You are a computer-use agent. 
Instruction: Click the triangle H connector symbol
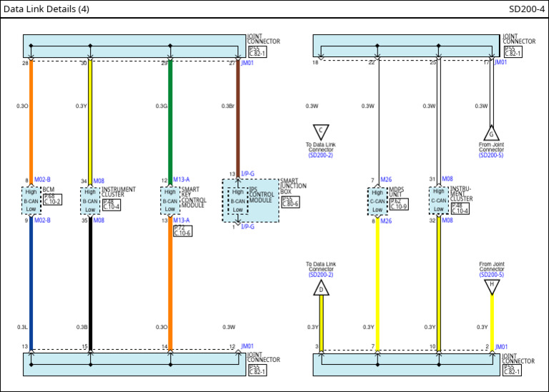(492, 286)
